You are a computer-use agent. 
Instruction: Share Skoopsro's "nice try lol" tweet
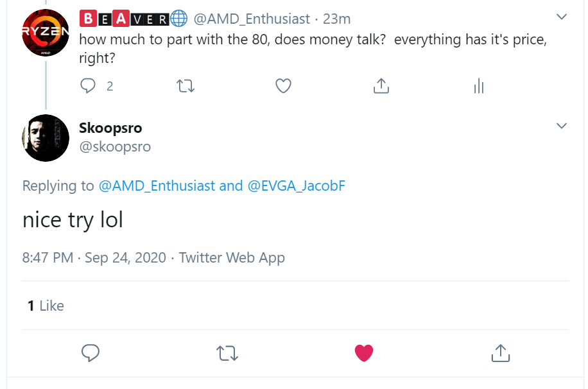tap(500, 352)
